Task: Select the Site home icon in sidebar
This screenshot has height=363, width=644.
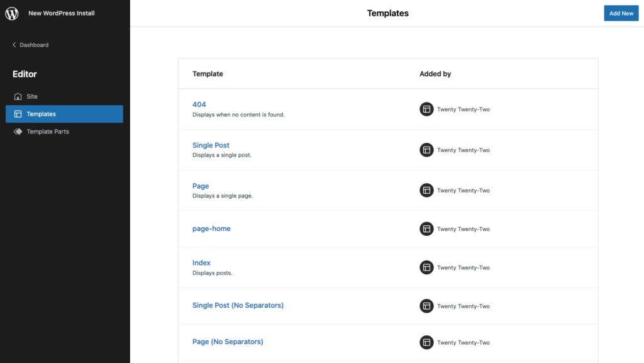Action: click(18, 96)
